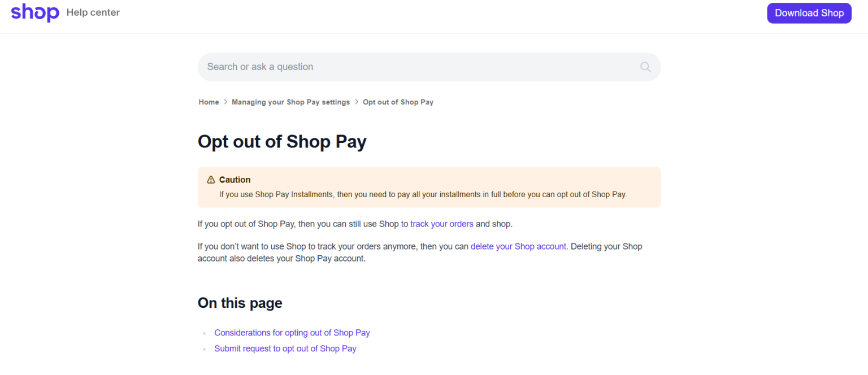Click the bullet next to Considerations link

tap(203, 333)
